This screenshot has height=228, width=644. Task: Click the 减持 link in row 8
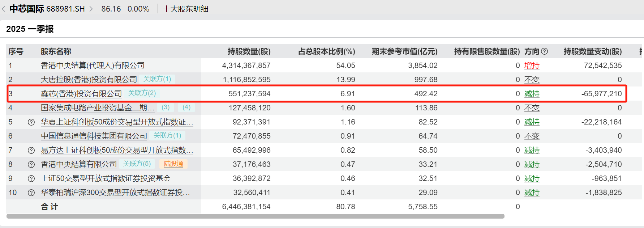tap(532, 164)
